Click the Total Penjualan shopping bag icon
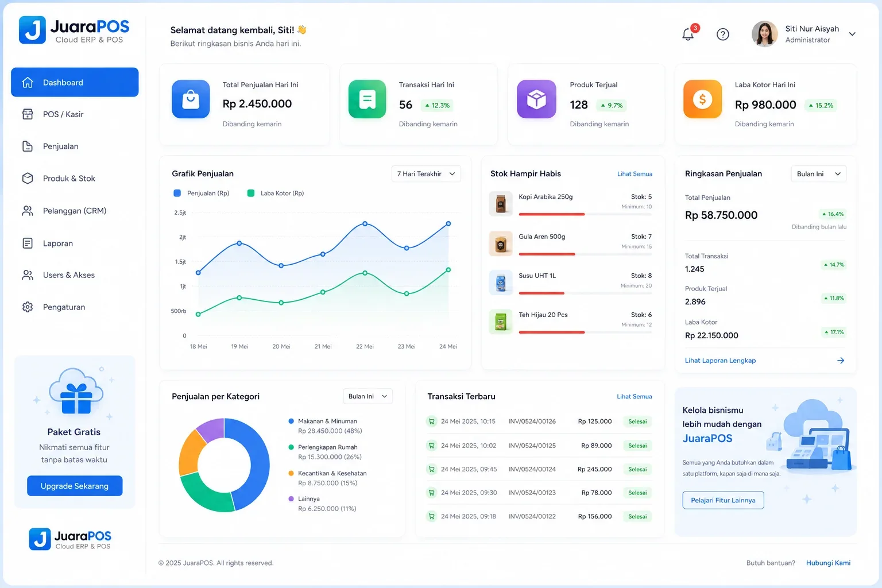The width and height of the screenshot is (882, 588). coord(191,99)
